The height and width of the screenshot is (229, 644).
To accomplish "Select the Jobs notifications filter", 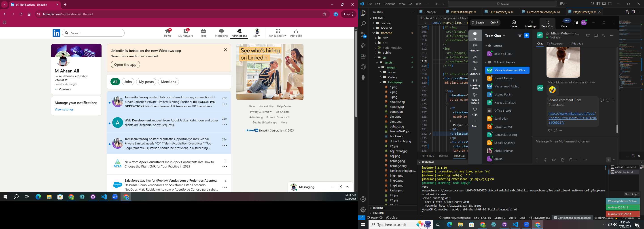I will (128, 82).
